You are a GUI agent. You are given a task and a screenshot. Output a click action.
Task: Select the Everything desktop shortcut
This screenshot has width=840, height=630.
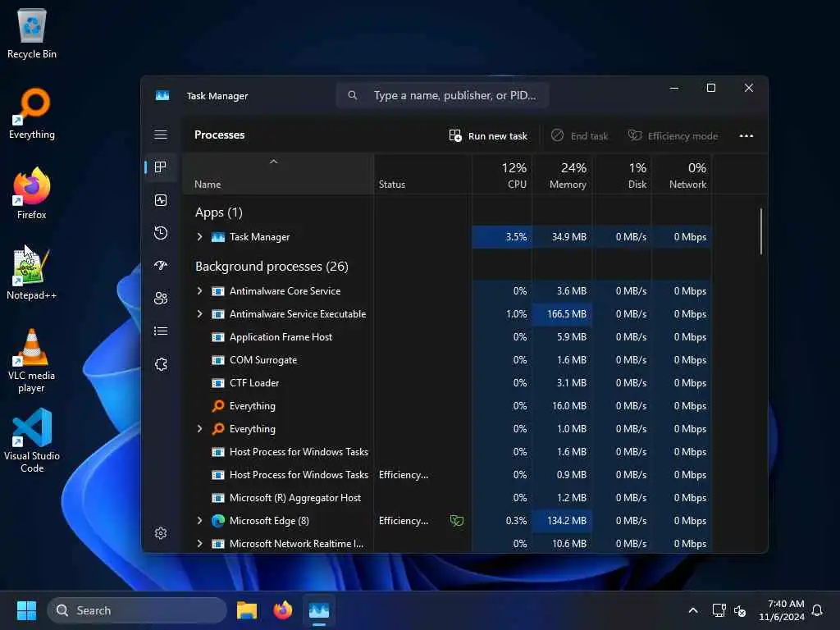point(32,114)
